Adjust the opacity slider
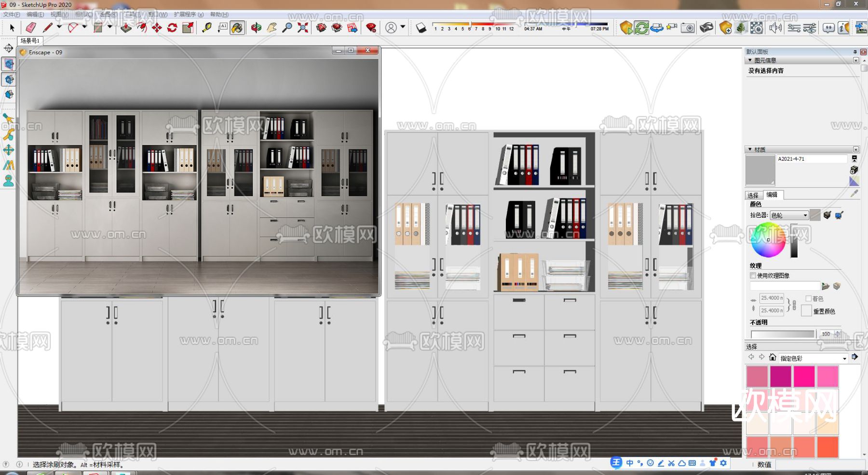 [783, 334]
